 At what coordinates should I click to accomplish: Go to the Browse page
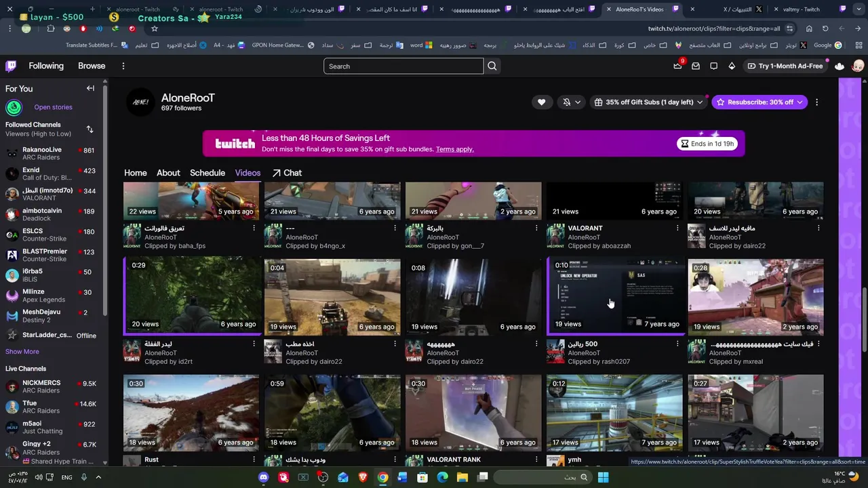pyautogui.click(x=92, y=66)
